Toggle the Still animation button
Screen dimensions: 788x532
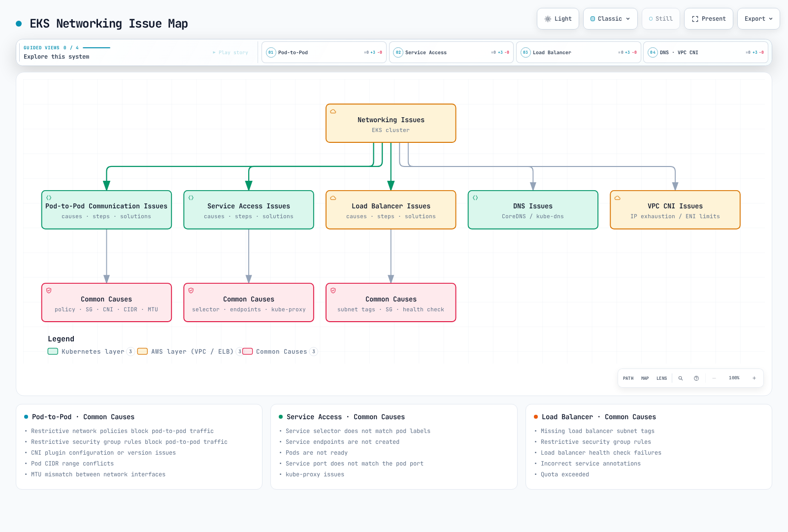661,19
